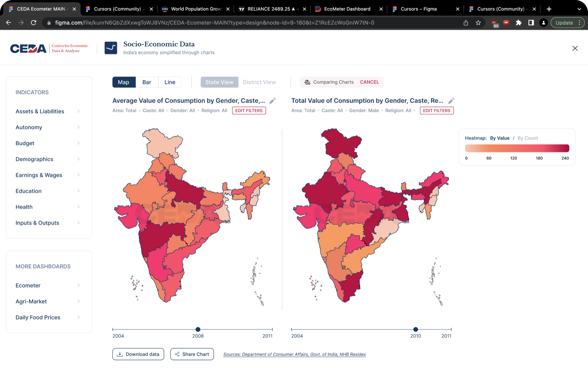
Task: Close the Socio-Economic Data panel X icon
Action: click(575, 48)
